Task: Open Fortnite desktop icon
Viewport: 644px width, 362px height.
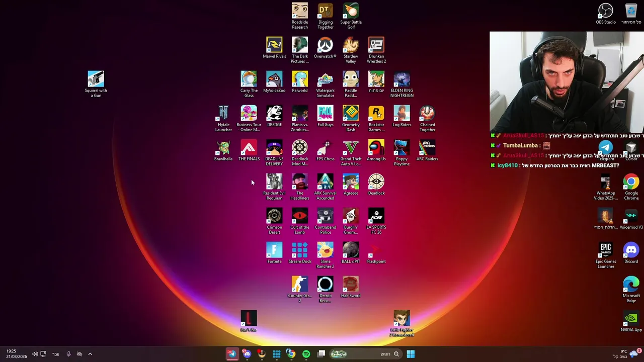Action: (274, 253)
